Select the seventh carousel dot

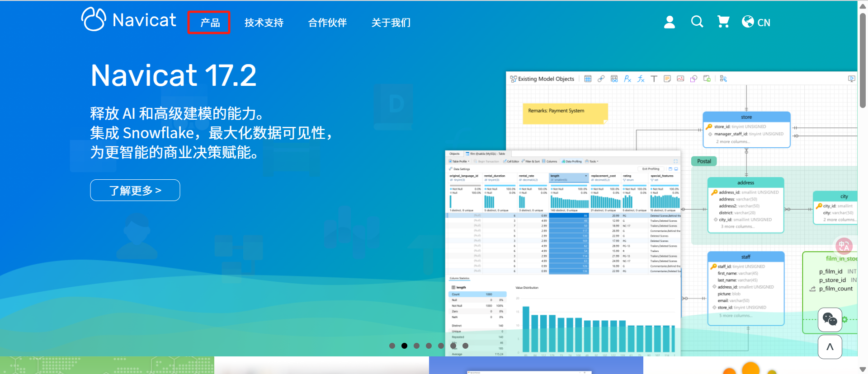pyautogui.click(x=466, y=346)
